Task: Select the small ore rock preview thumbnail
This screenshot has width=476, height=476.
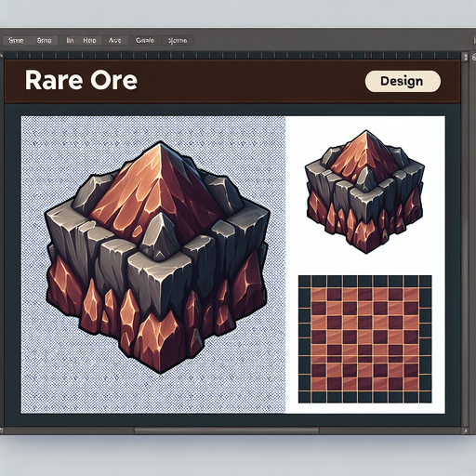Action: [365, 192]
